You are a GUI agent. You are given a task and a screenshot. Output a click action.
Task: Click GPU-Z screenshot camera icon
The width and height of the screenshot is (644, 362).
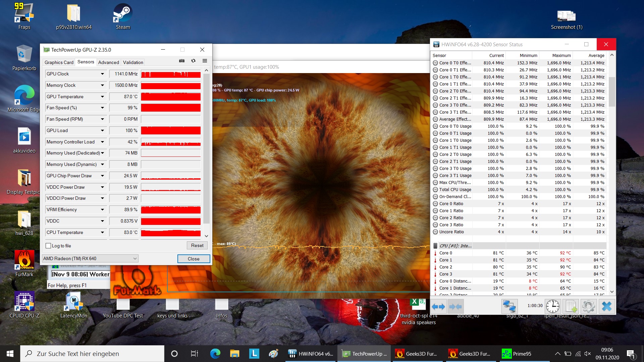pyautogui.click(x=181, y=61)
